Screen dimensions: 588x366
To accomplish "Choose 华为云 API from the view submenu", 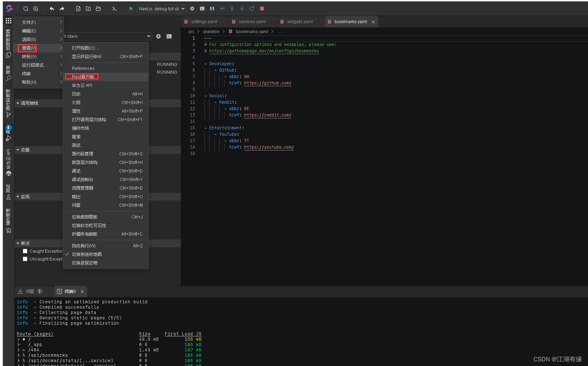I will tap(106, 85).
